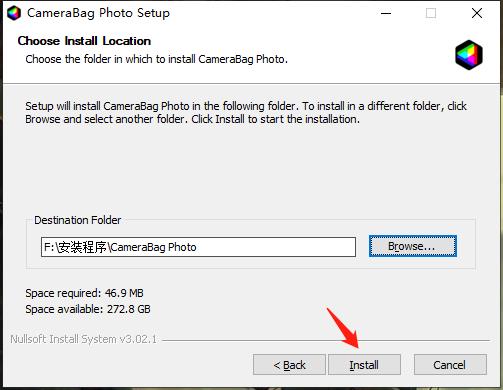Go to previous step with Back
Image resolution: width=503 pixels, height=390 pixels.
coord(289,365)
